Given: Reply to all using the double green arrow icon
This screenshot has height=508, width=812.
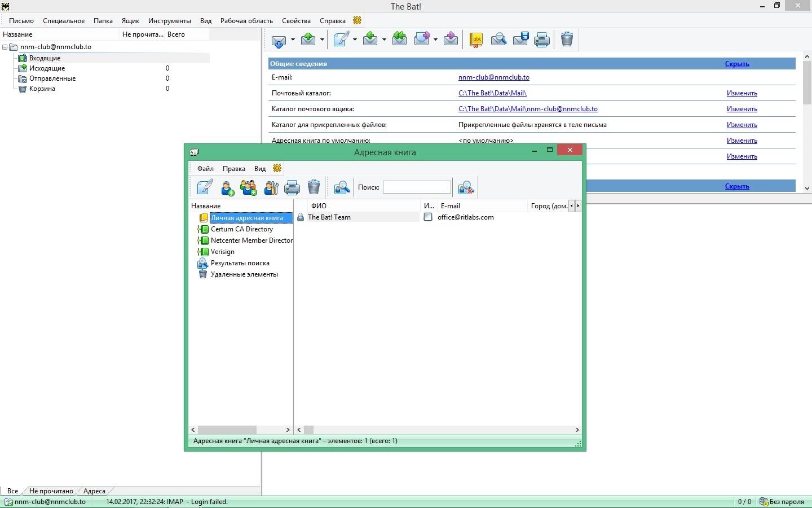Looking at the screenshot, I should coord(400,39).
